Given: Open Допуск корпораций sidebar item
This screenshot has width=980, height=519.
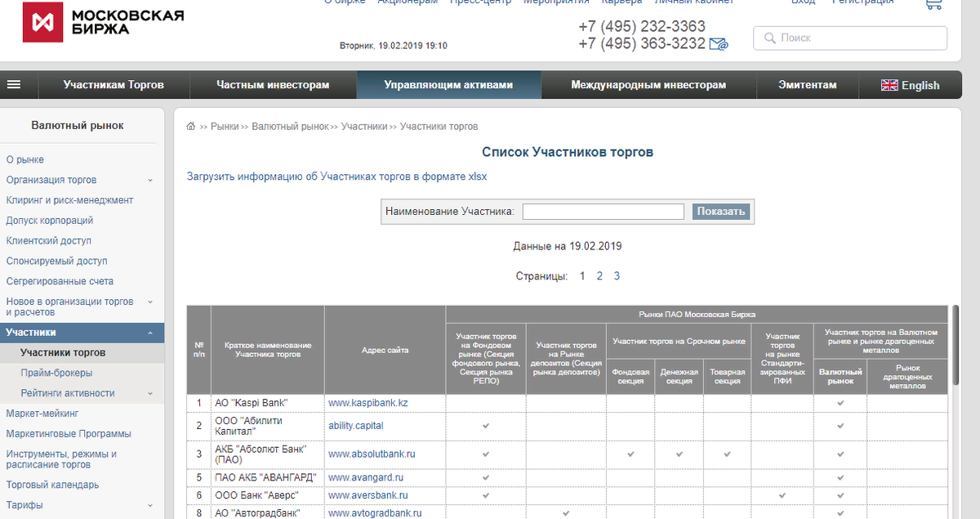Looking at the screenshot, I should [50, 221].
